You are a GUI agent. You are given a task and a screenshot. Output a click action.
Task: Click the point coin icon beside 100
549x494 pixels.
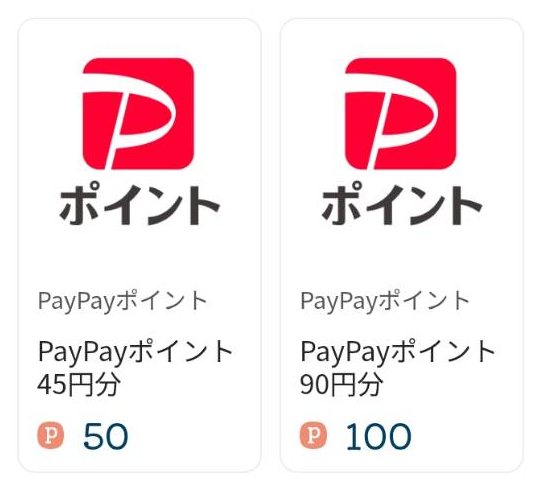pyautogui.click(x=313, y=436)
